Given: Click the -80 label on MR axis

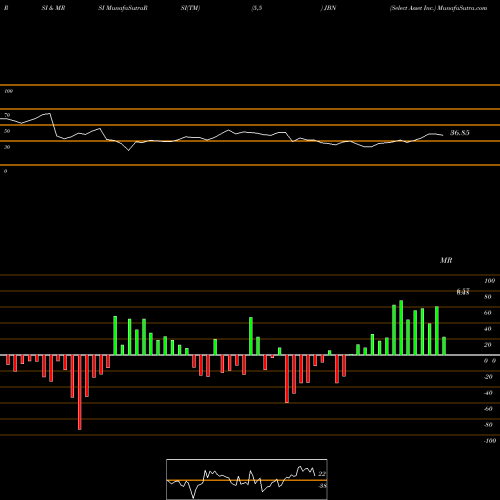Looking at the screenshot, I should (488, 425).
